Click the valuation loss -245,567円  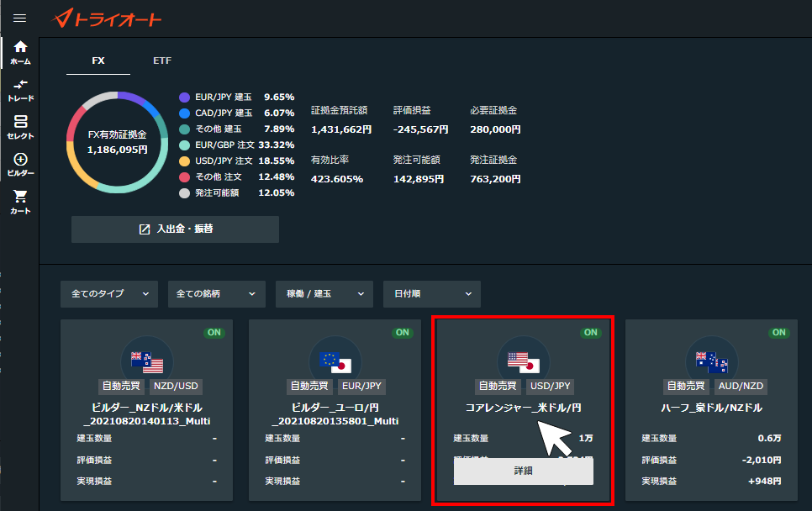pos(420,130)
